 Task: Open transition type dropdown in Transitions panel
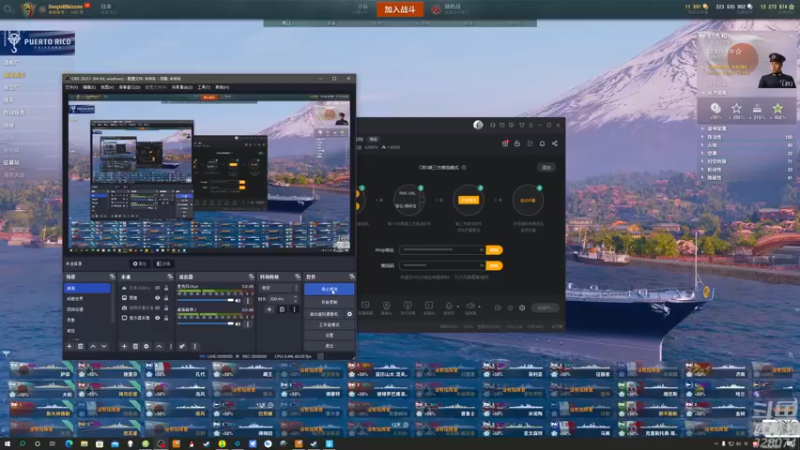pyautogui.click(x=279, y=288)
